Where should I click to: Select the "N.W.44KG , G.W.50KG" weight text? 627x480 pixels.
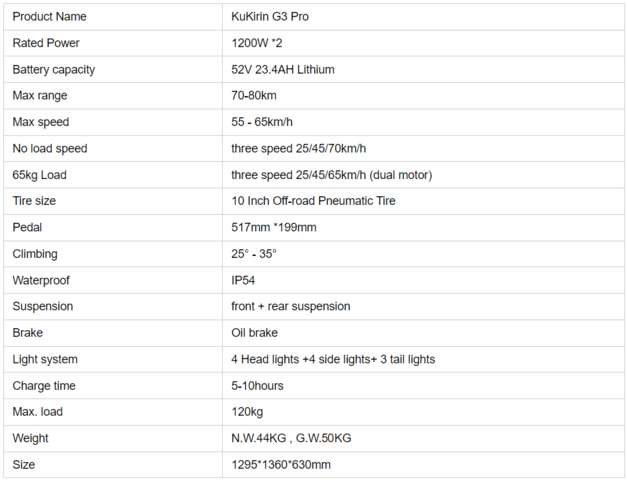pyautogui.click(x=291, y=438)
